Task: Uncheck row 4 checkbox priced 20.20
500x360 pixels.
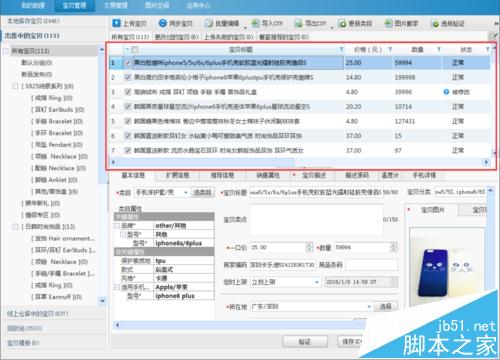Action: (128, 106)
